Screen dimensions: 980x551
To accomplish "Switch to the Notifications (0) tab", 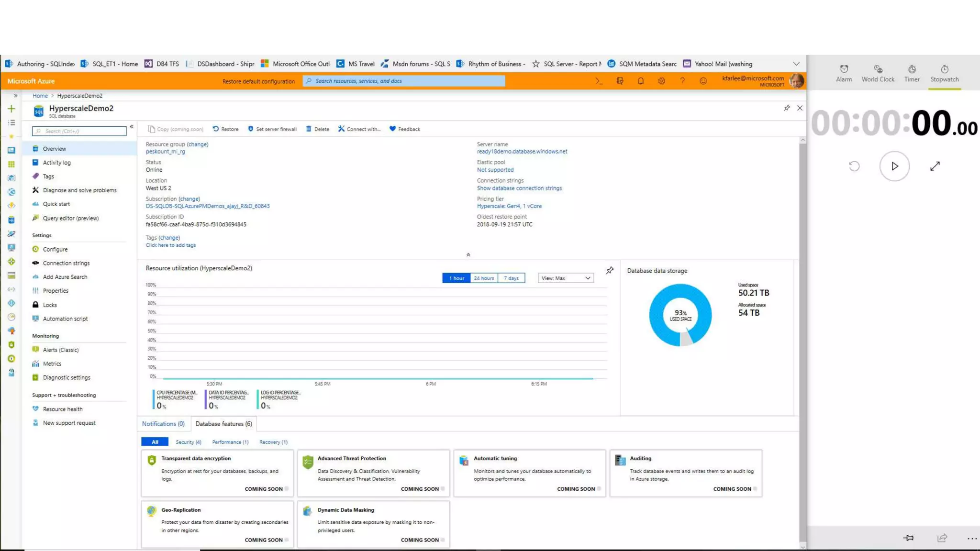I will point(163,424).
